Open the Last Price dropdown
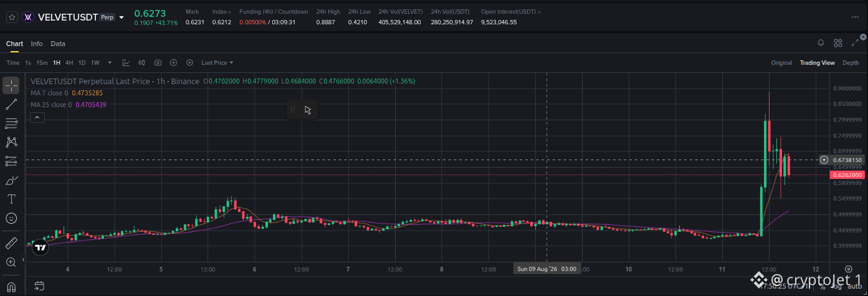The height and width of the screenshot is (296, 868). pyautogui.click(x=217, y=63)
